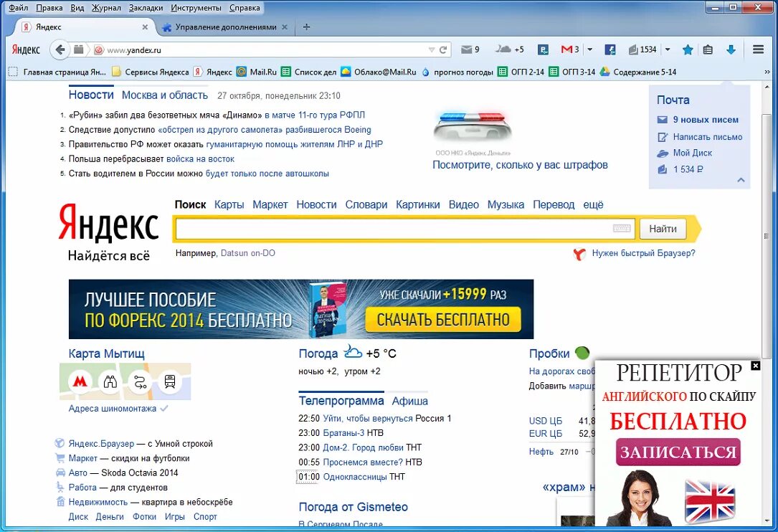
Task: Click the page reload icon
Action: [443, 49]
